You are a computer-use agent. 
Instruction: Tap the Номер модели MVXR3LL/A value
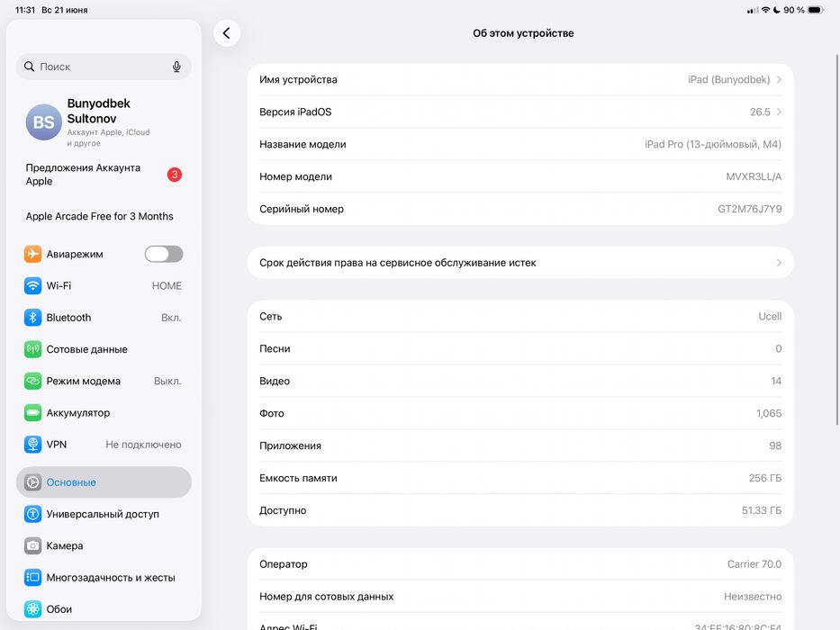click(x=754, y=176)
